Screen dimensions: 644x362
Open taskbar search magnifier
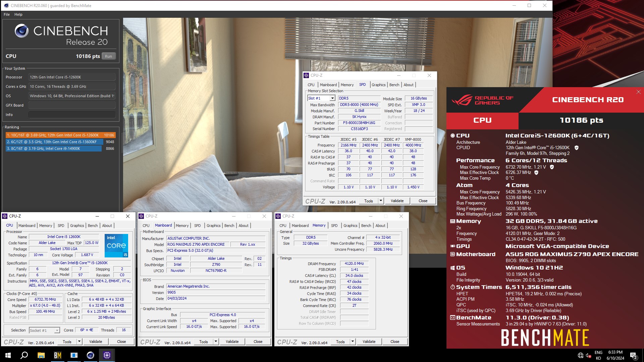(24, 355)
